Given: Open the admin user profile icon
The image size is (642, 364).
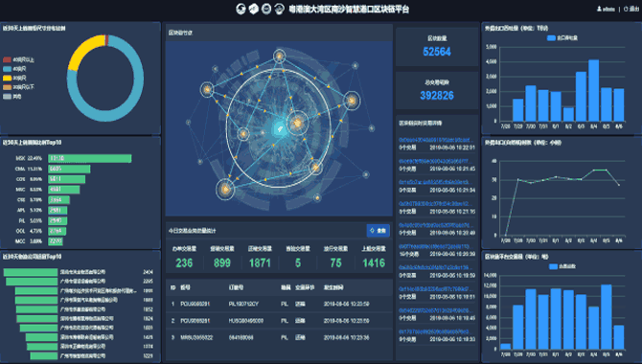Looking at the screenshot, I should click(x=599, y=9).
